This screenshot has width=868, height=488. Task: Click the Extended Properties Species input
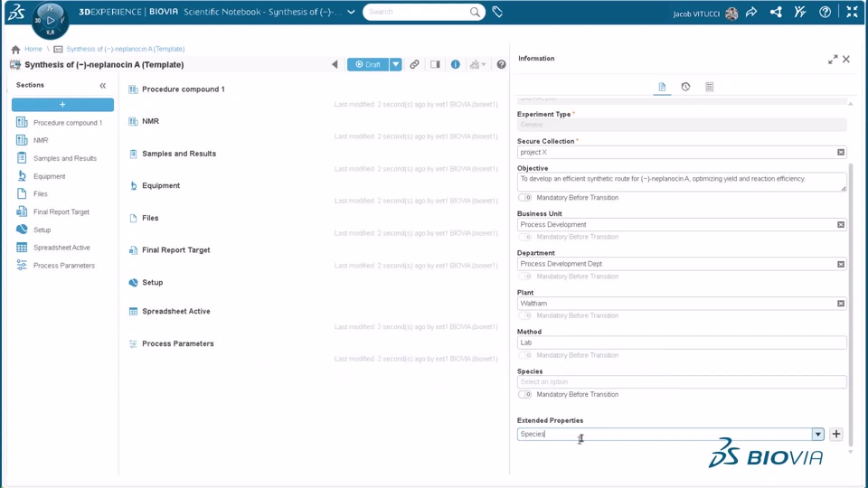coord(665,435)
